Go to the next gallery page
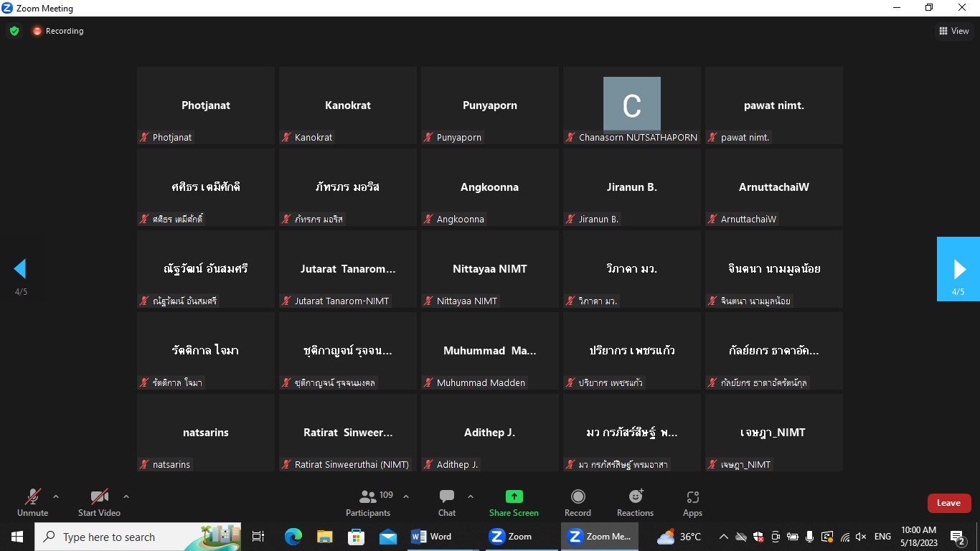 pyautogui.click(x=958, y=269)
